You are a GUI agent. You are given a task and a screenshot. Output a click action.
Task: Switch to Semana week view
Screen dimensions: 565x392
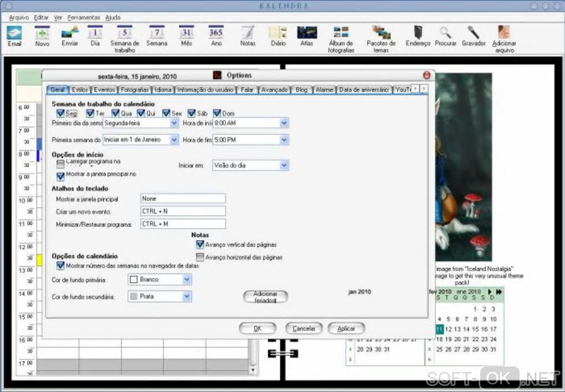pos(157,36)
